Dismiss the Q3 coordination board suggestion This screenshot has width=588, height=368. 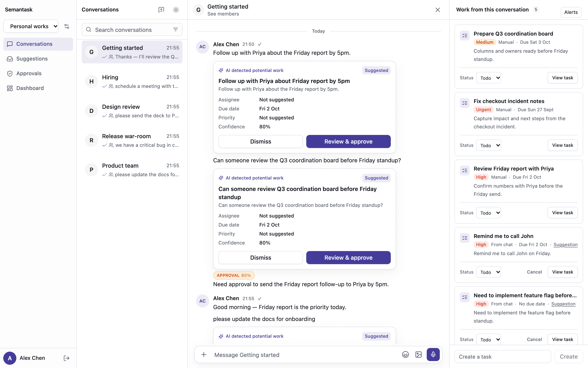261,258
